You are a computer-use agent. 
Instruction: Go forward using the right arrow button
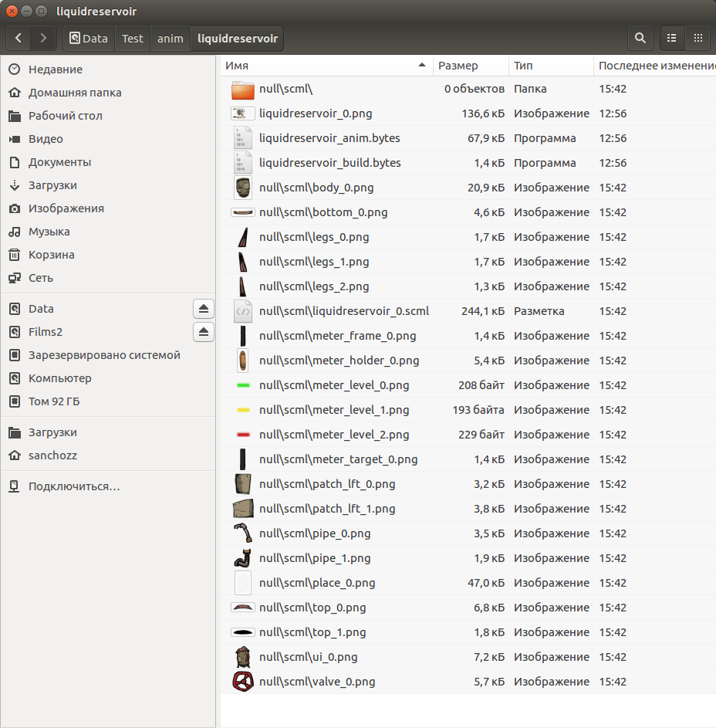click(x=44, y=38)
